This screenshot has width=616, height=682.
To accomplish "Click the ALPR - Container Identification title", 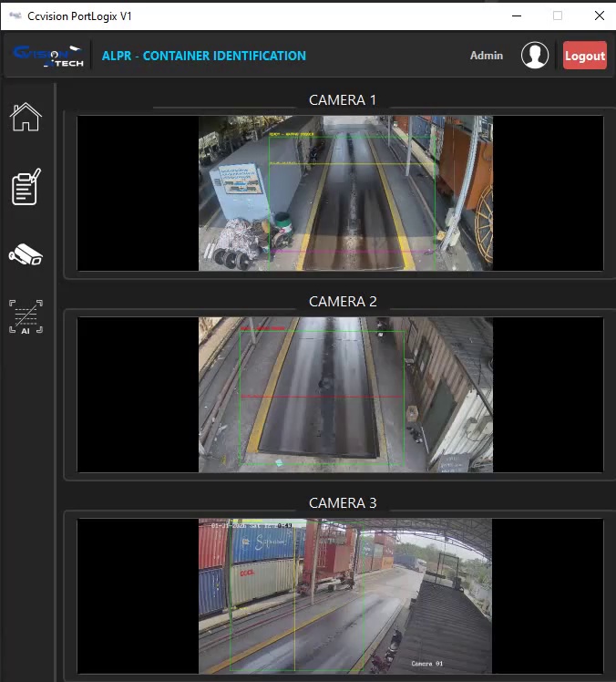I will pyautogui.click(x=204, y=56).
